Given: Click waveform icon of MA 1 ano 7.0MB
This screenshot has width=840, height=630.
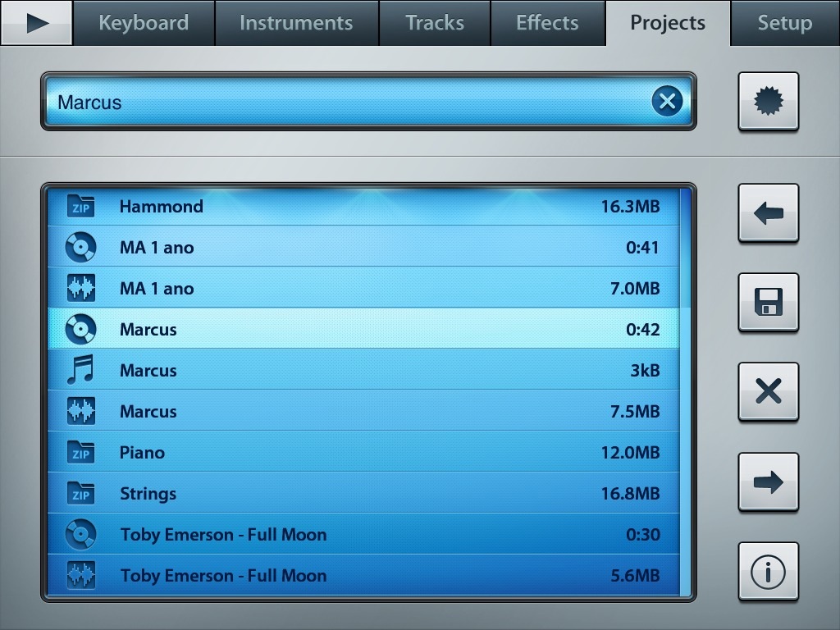Looking at the screenshot, I should [81, 288].
